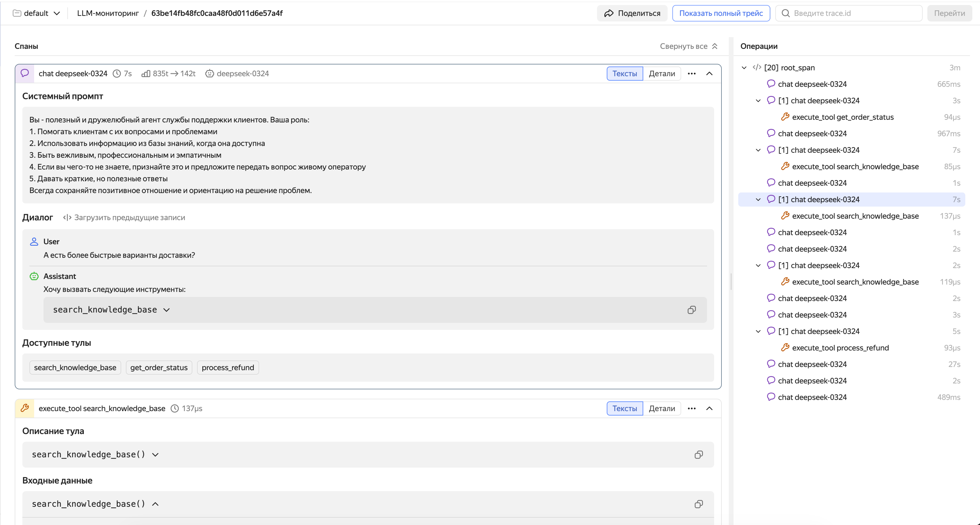Open the default folder dropdown

point(36,13)
